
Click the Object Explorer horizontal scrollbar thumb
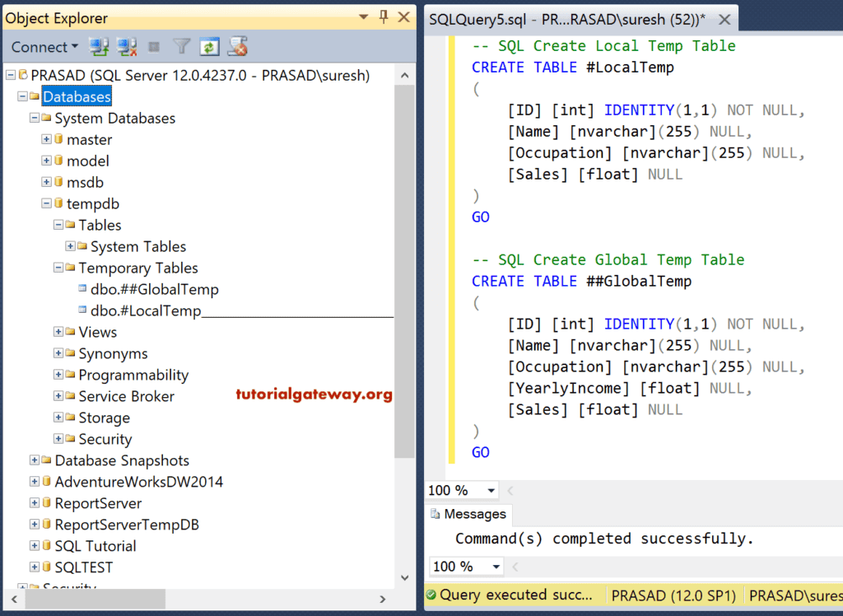click(95, 599)
